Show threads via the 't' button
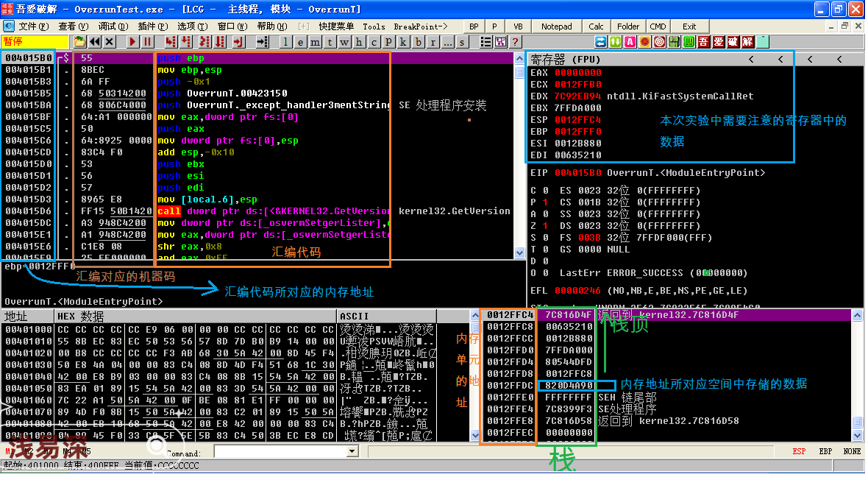Viewport: 868px width, 477px height. click(330, 41)
